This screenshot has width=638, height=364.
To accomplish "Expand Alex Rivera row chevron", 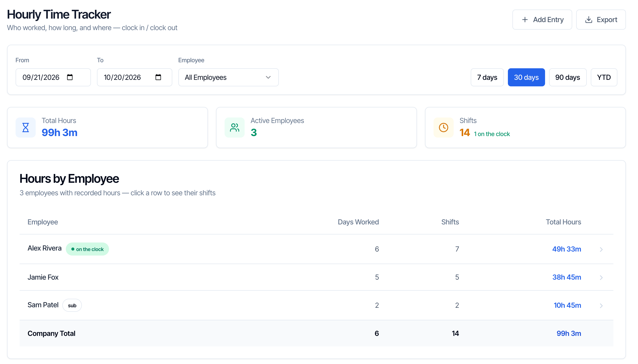I will pos(601,249).
